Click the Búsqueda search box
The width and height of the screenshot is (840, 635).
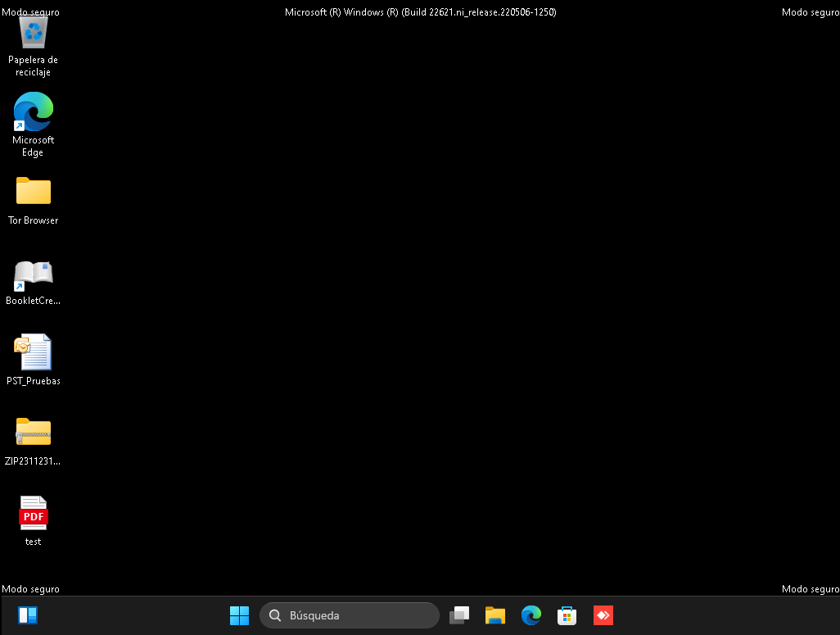pyautogui.click(x=350, y=615)
